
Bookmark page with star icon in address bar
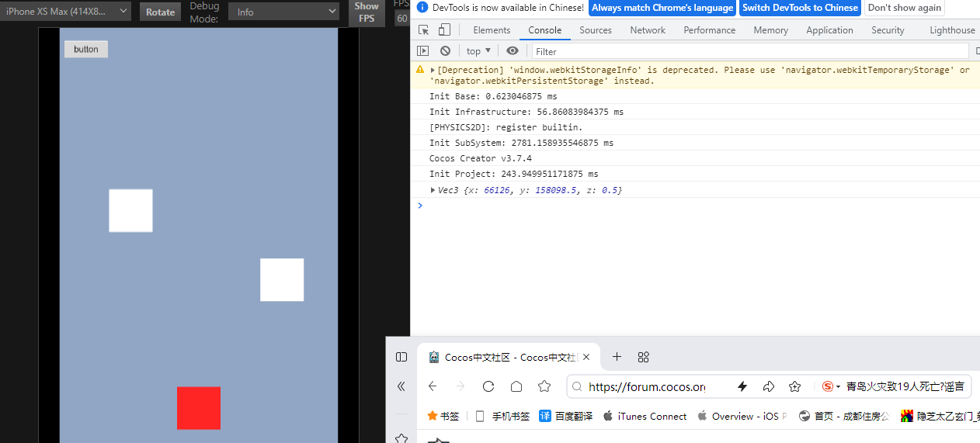click(x=794, y=386)
